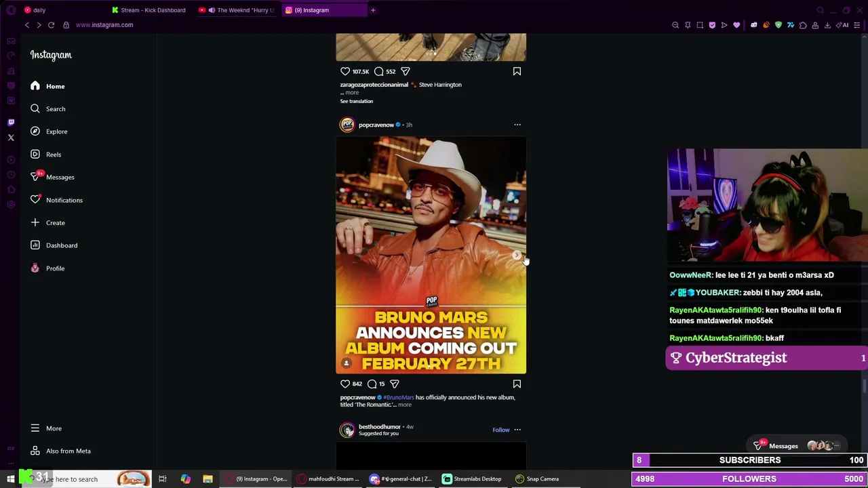Open a new browser tab

click(x=373, y=10)
